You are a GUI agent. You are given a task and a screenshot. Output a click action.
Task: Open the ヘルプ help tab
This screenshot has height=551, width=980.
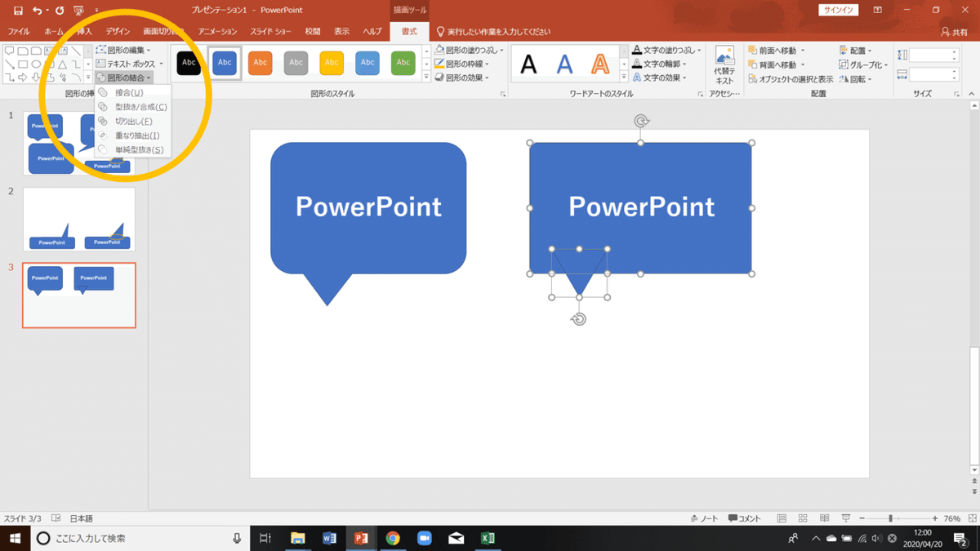(x=372, y=32)
